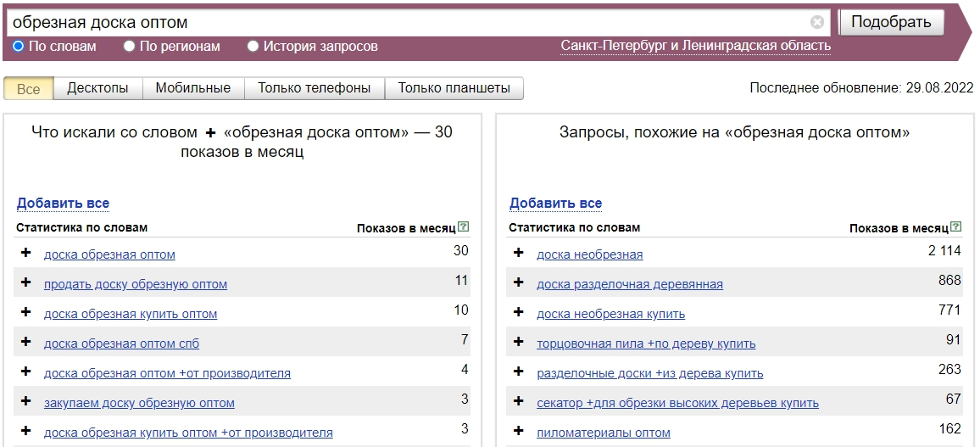Switch to the 'Десктопы' tab
The width and height of the screenshot is (980, 447).
pos(97,88)
